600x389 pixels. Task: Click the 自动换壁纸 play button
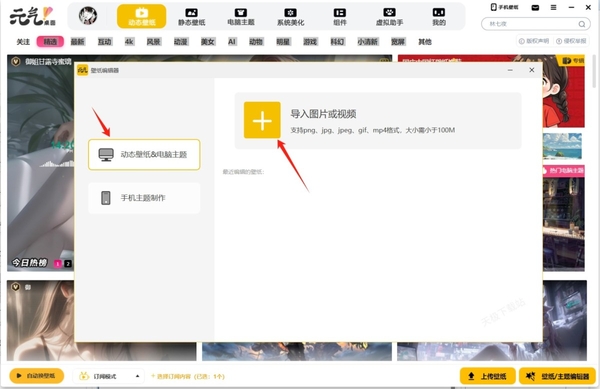tap(37, 376)
